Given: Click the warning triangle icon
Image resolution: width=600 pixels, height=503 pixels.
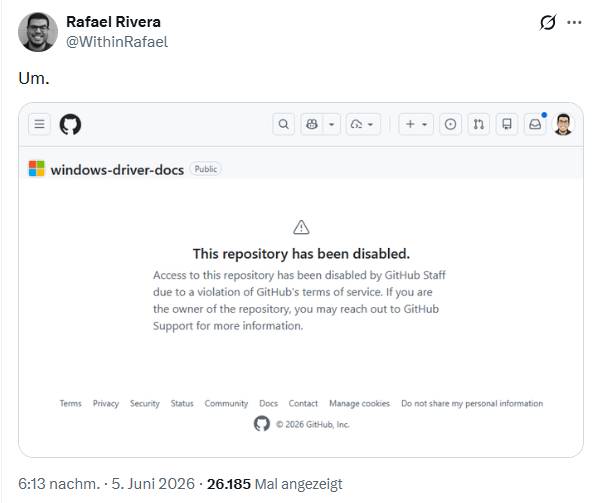Looking at the screenshot, I should click(x=301, y=227).
